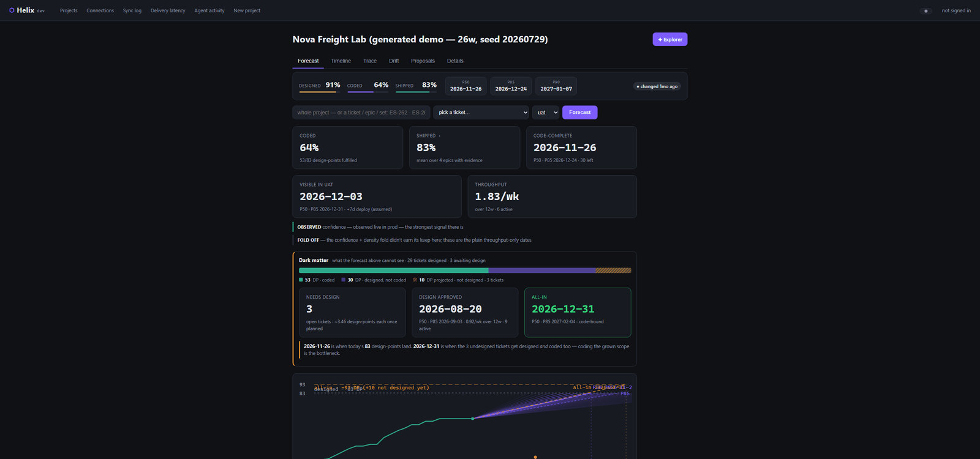
Task: Click the changed 1mo ago badge
Action: pyautogui.click(x=657, y=86)
